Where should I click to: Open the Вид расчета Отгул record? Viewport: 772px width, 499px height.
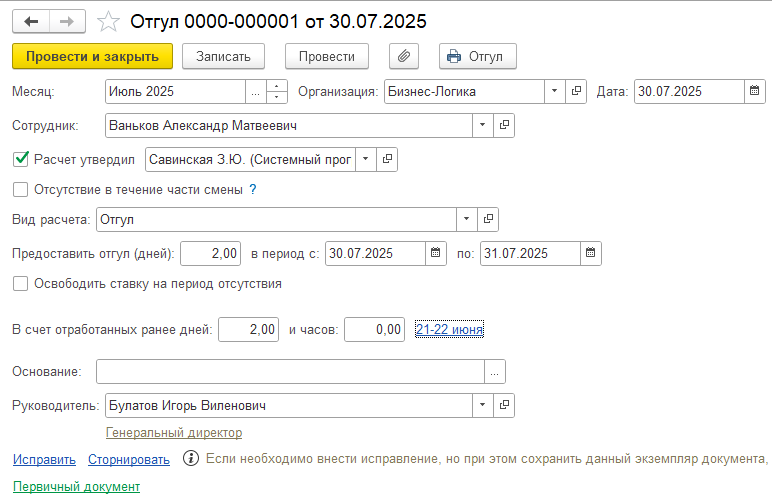(488, 219)
